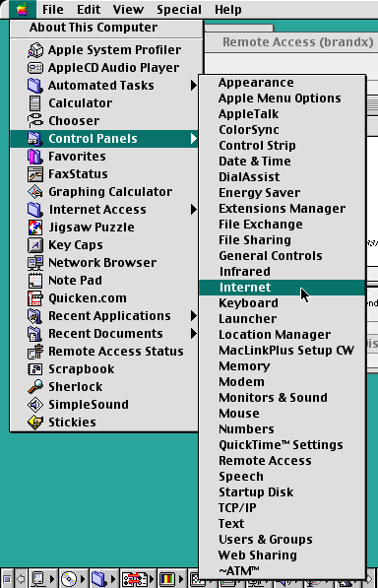Select the highlighted Internet control panel
Image resolution: width=378 pixels, height=588 pixels.
(283, 288)
